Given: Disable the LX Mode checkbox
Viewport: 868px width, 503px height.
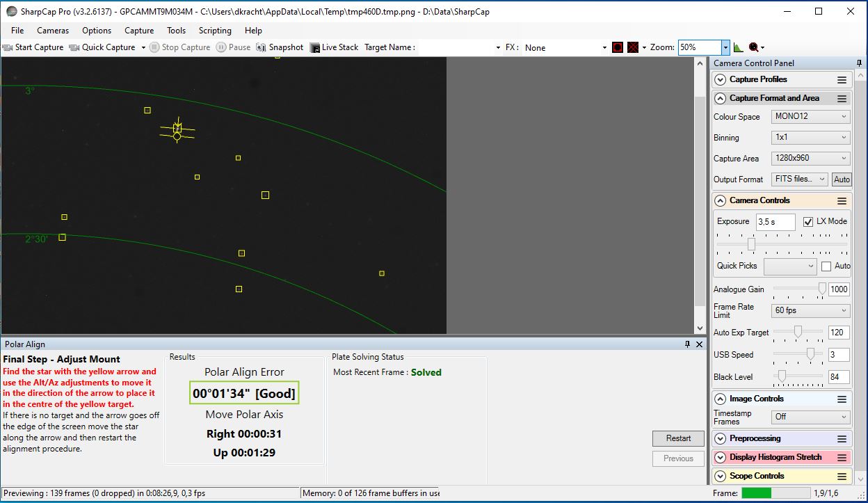Looking at the screenshot, I should pyautogui.click(x=807, y=221).
